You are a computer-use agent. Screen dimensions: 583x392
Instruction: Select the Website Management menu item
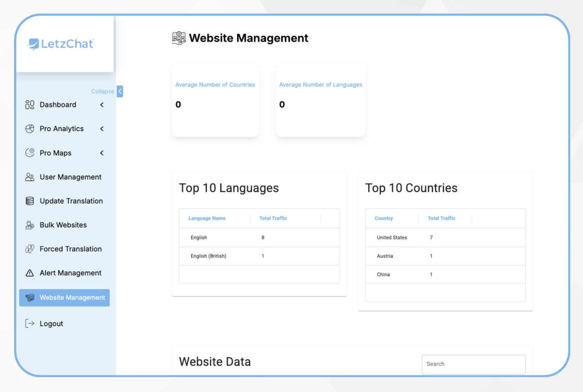pos(64,298)
